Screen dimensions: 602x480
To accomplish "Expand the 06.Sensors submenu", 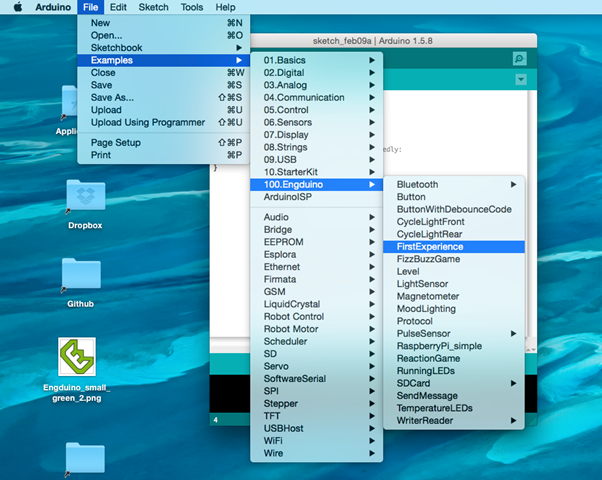I will (x=316, y=122).
